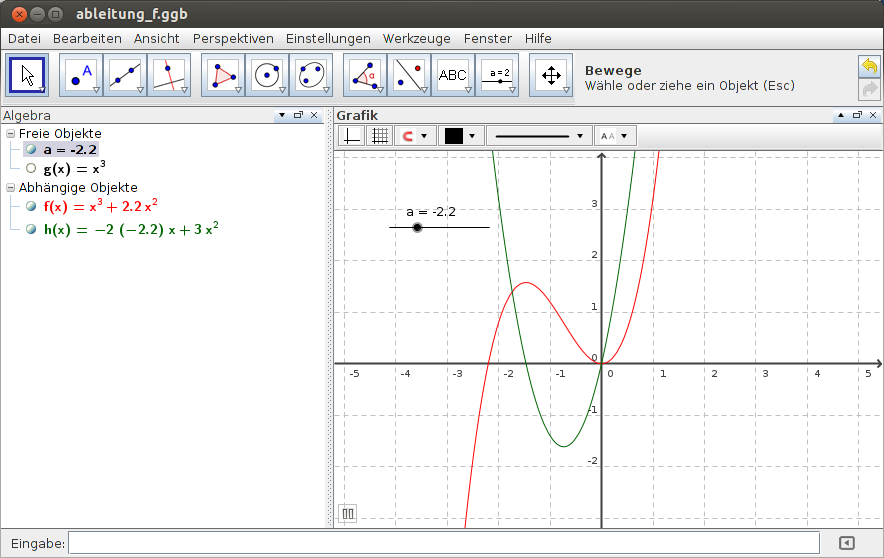The height and width of the screenshot is (558, 884).
Task: Select the New Point tool
Action: (x=82, y=75)
